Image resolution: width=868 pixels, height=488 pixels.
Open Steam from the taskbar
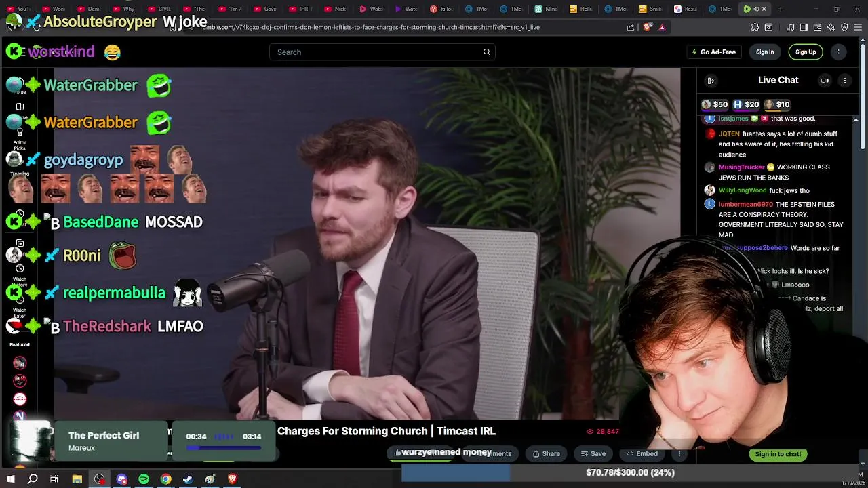click(x=188, y=479)
